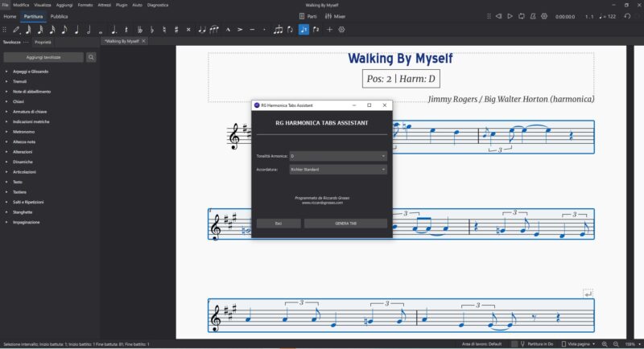Select the half note duration
Image resolution: width=644 pixels, height=349 pixels.
tap(89, 30)
